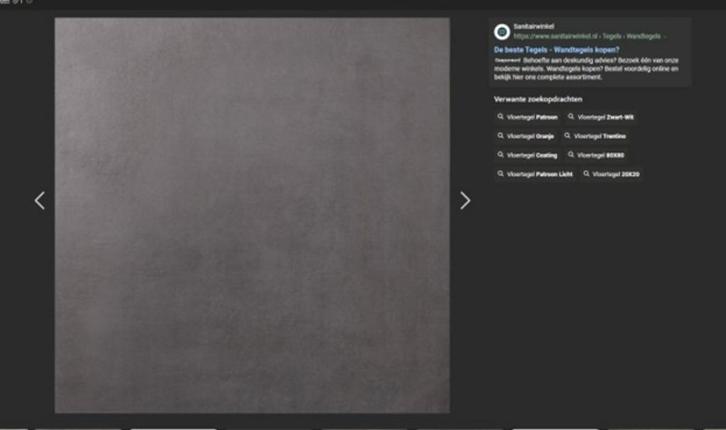This screenshot has width=726, height=430.
Task: Advance to the next image with right arrow
Action: tap(465, 201)
